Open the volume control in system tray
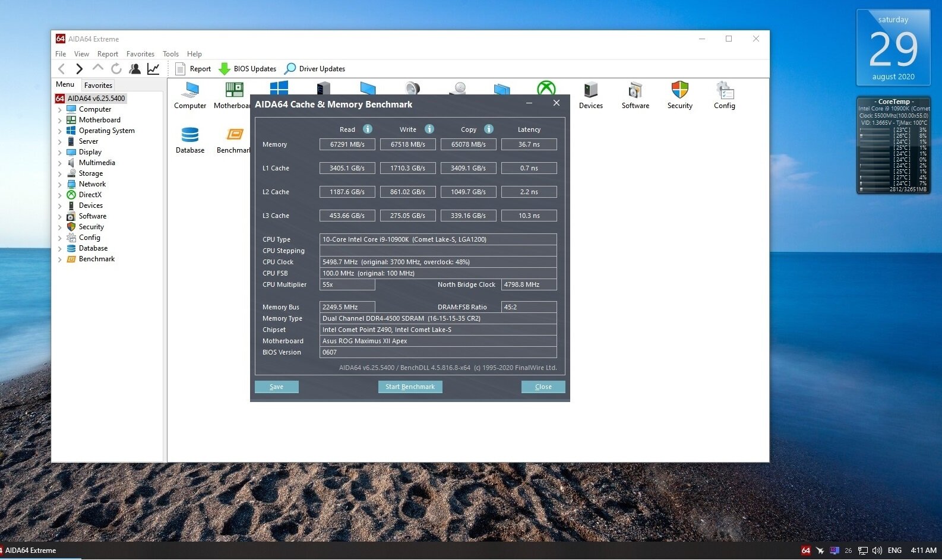This screenshot has width=942, height=560. (877, 550)
